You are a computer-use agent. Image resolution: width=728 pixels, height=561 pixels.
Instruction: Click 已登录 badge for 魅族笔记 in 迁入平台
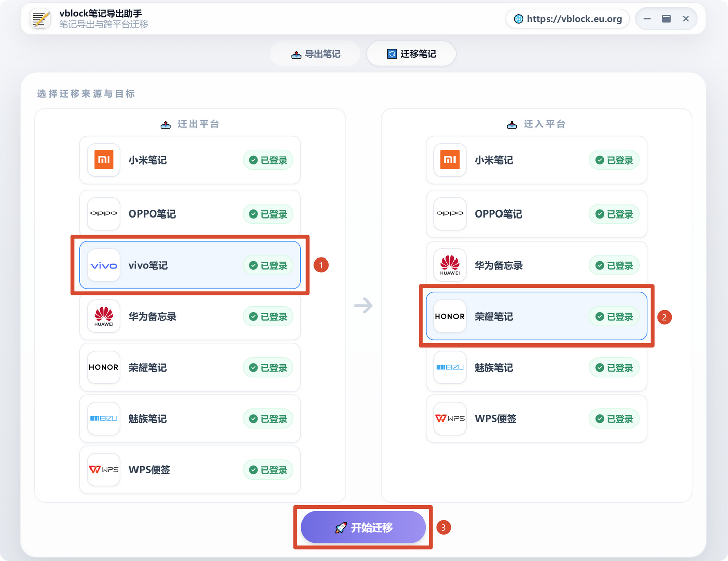point(614,368)
